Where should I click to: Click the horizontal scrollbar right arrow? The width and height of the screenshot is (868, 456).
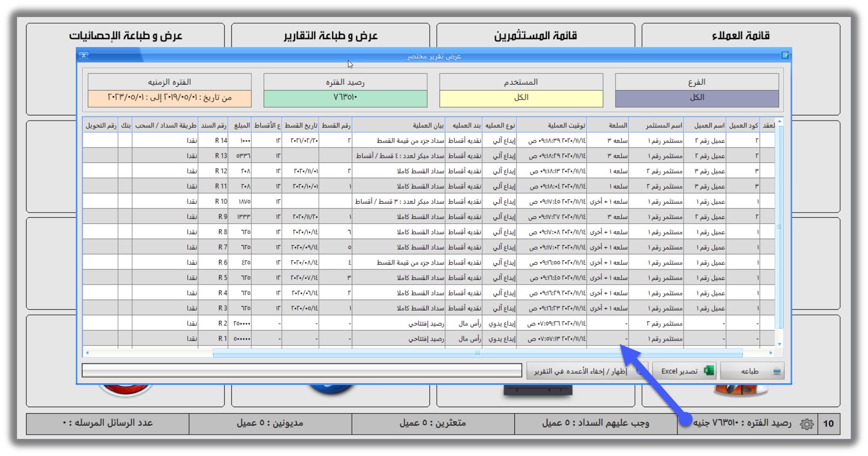[771, 353]
